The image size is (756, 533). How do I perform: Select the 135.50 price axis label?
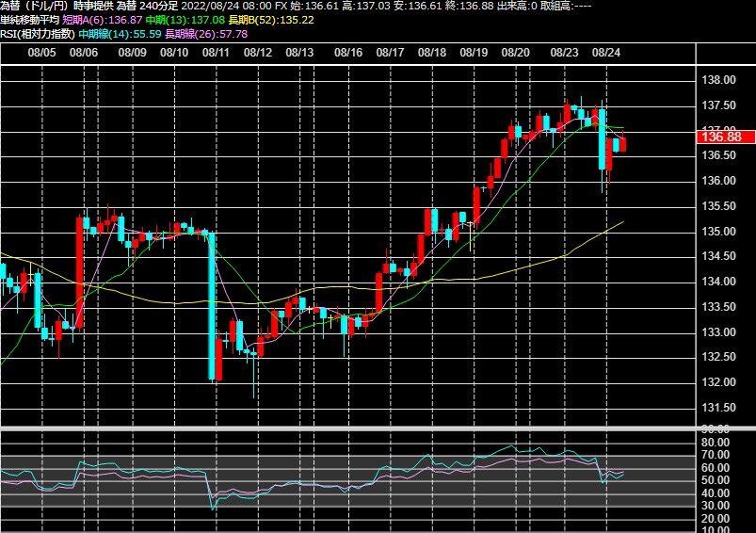coord(719,206)
